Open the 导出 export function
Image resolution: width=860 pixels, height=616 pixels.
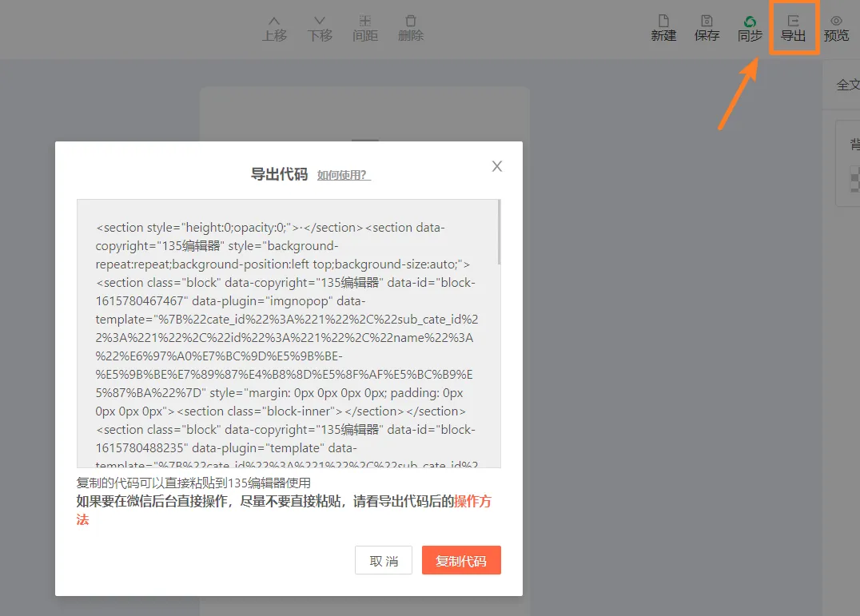point(793,29)
